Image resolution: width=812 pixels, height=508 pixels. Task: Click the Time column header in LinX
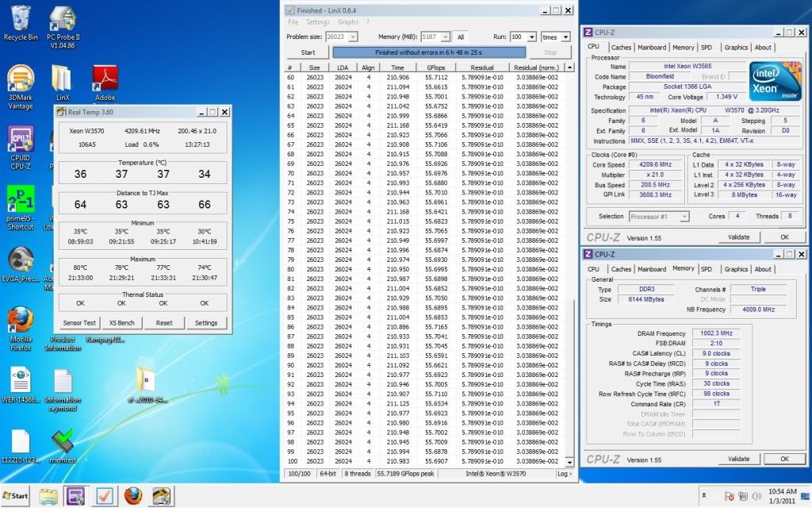[x=397, y=67]
